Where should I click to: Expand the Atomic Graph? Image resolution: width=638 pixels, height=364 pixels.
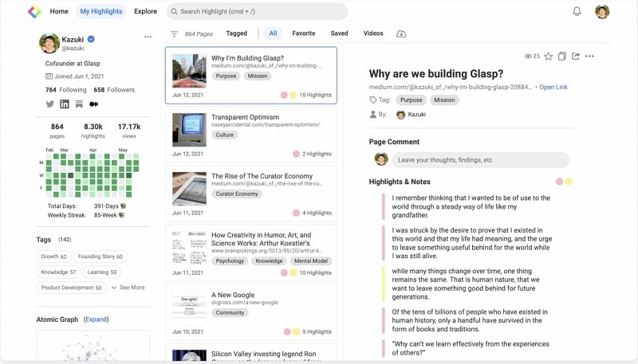click(x=96, y=319)
